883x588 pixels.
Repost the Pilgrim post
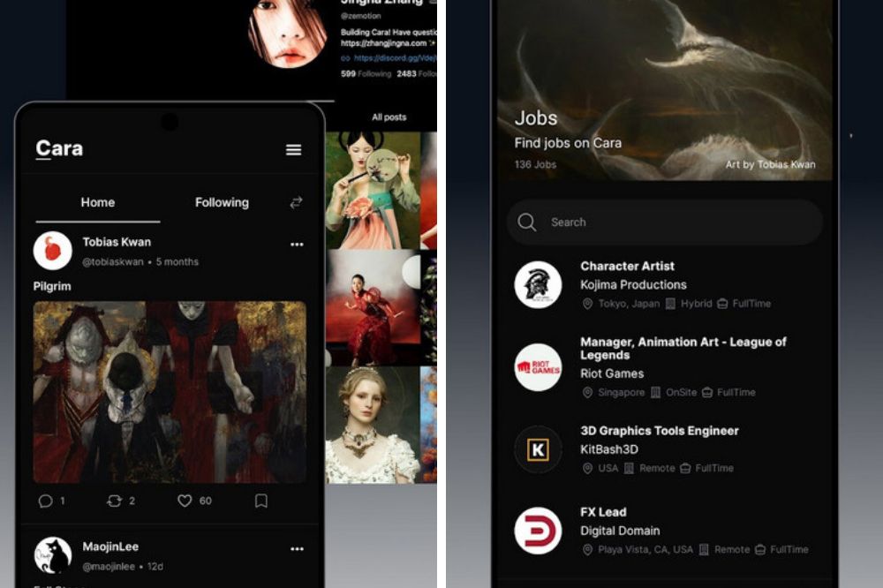click(x=114, y=501)
